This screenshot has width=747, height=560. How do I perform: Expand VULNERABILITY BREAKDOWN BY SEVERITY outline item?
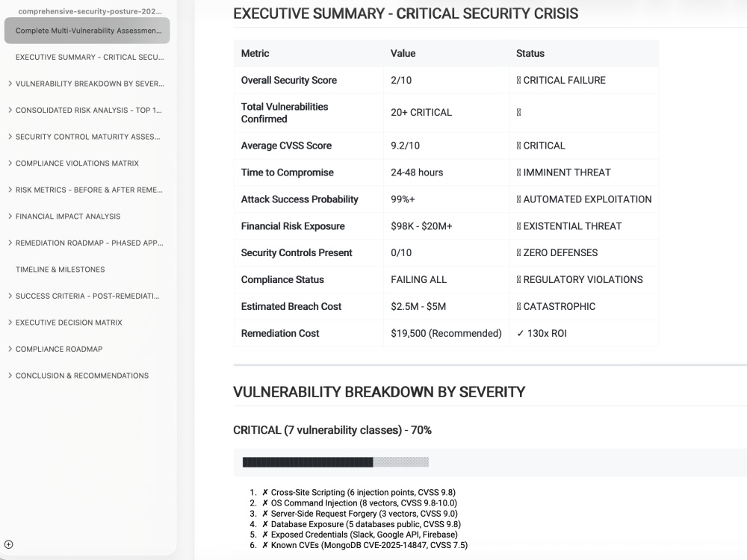coord(10,84)
